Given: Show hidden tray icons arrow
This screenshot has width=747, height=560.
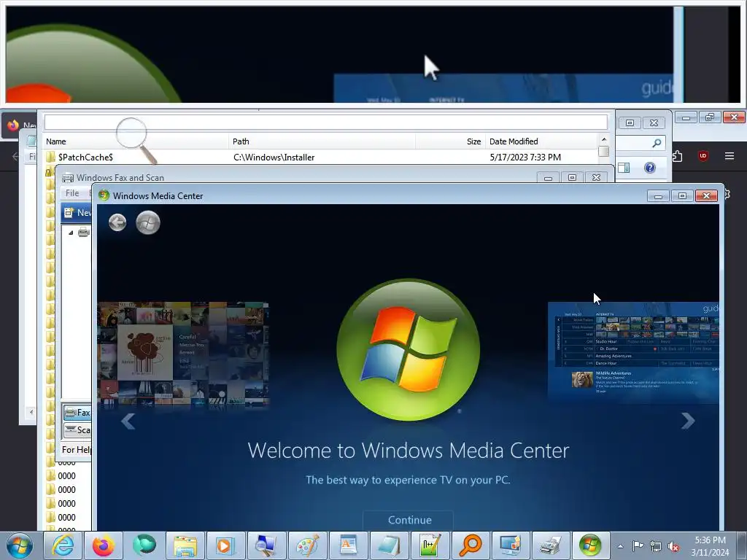Looking at the screenshot, I should tap(620, 546).
